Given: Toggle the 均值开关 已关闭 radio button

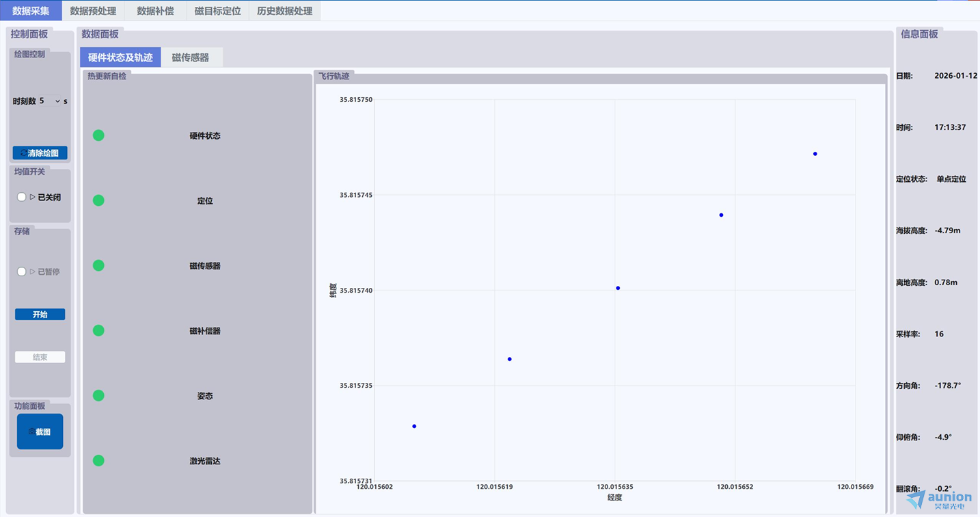Looking at the screenshot, I should 22,197.
